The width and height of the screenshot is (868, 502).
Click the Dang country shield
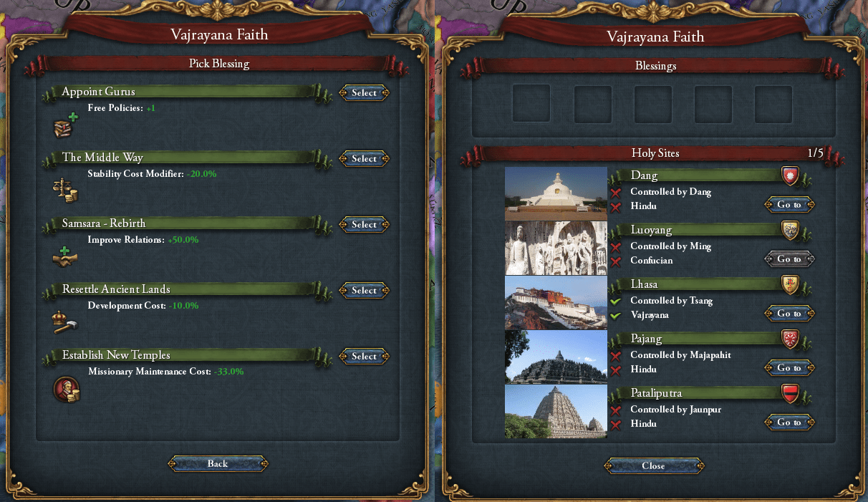[790, 174]
